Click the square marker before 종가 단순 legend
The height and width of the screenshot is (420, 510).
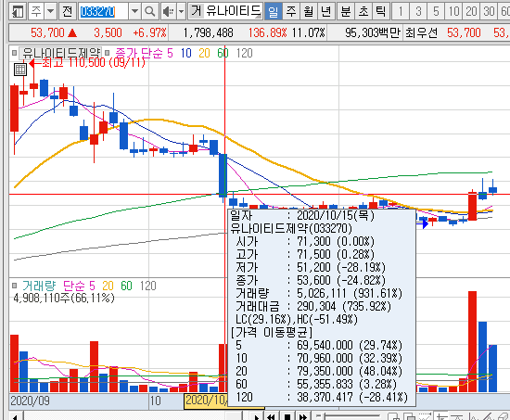107,53
